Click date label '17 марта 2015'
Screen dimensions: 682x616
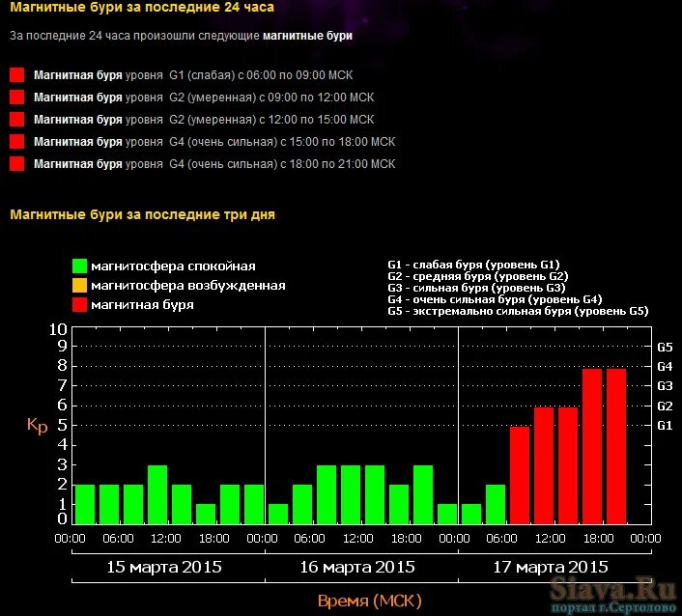click(551, 568)
